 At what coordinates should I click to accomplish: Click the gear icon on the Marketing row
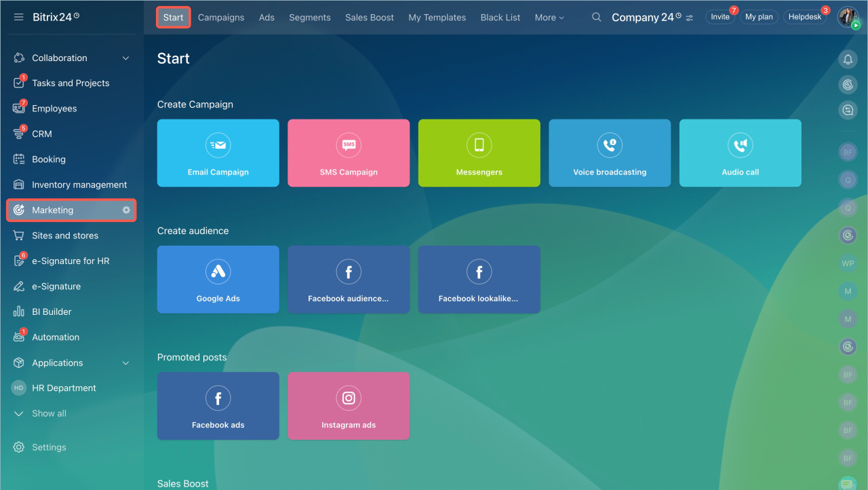tap(126, 210)
